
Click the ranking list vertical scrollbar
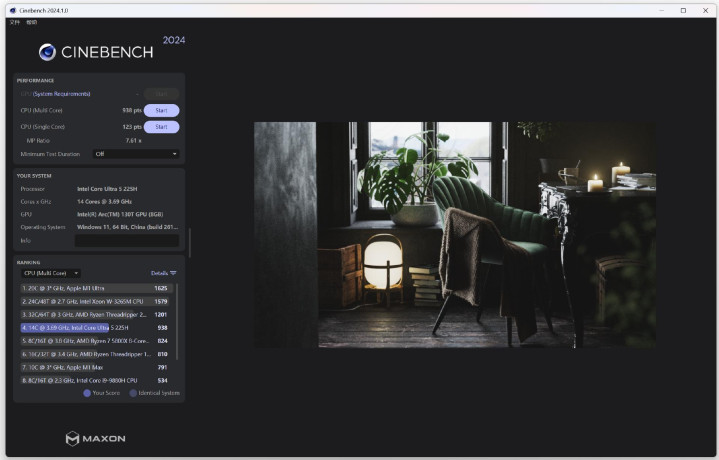[x=178, y=320]
